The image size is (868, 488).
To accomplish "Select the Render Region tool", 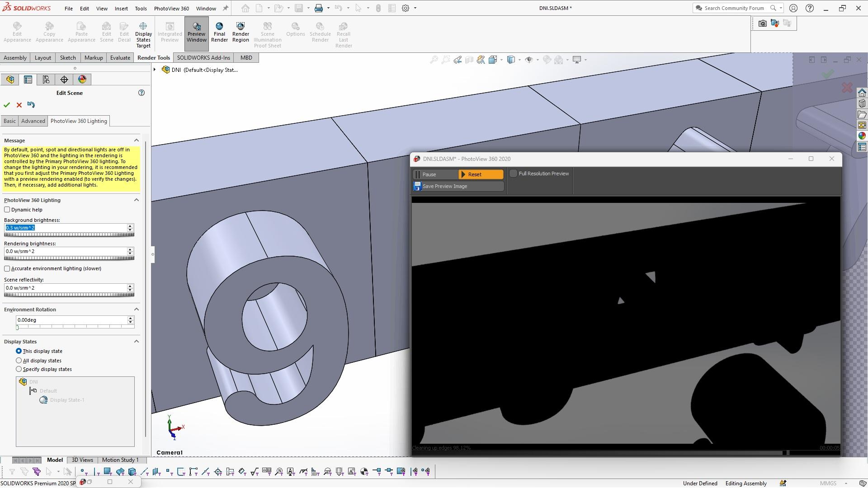I will coord(241,32).
